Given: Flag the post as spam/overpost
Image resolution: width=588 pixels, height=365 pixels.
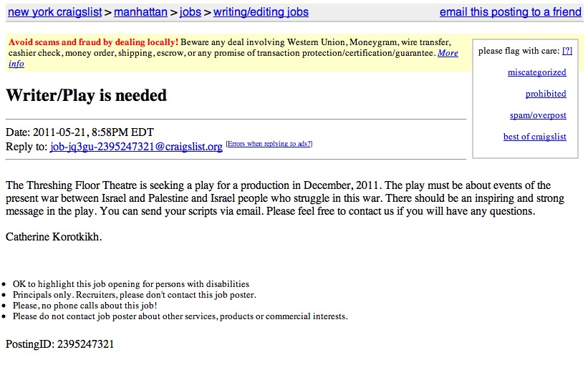Looking at the screenshot, I should pos(538,115).
